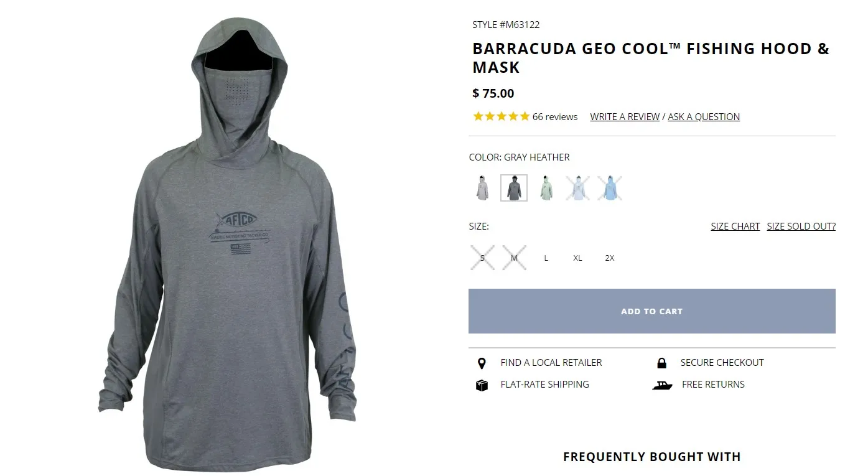
Task: Choose the green hoodie color swatch
Action: (546, 188)
